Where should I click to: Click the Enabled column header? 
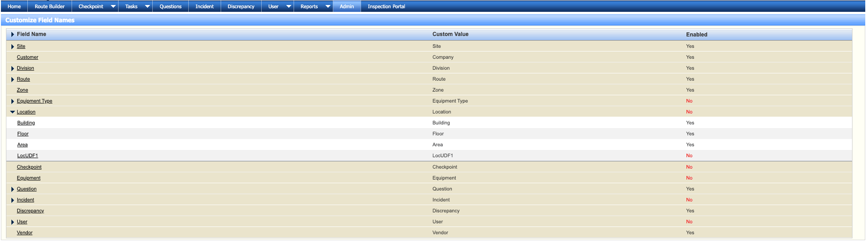point(697,35)
